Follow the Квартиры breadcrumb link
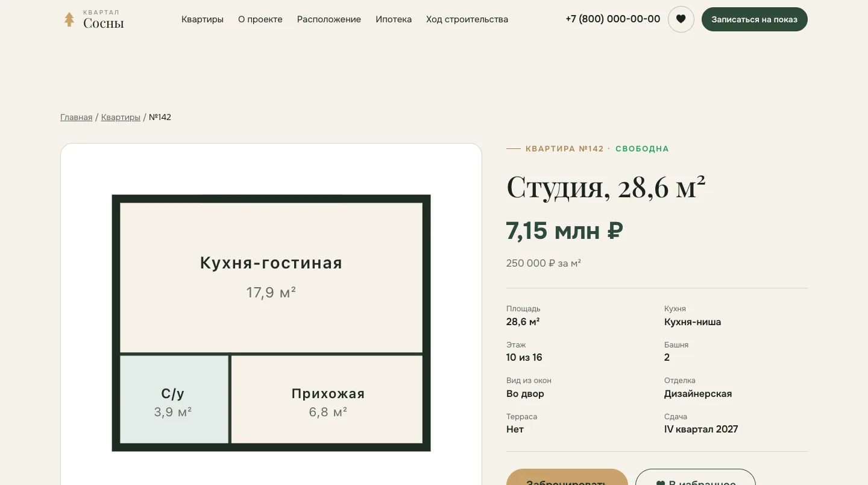The width and height of the screenshot is (868, 485). point(121,117)
